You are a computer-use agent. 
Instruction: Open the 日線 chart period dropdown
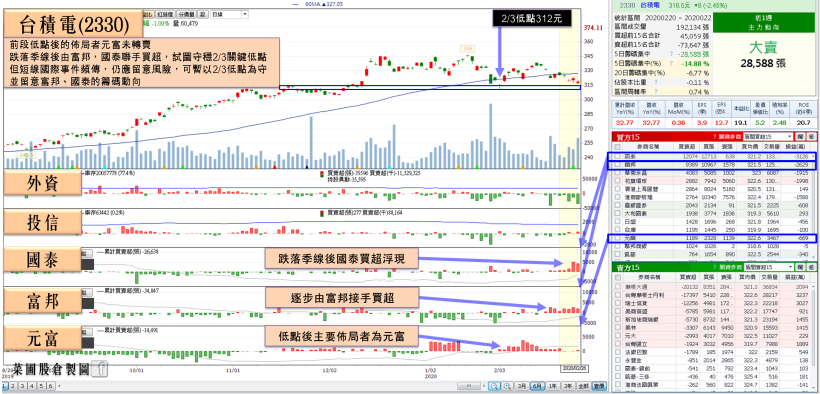pyautogui.click(x=230, y=14)
